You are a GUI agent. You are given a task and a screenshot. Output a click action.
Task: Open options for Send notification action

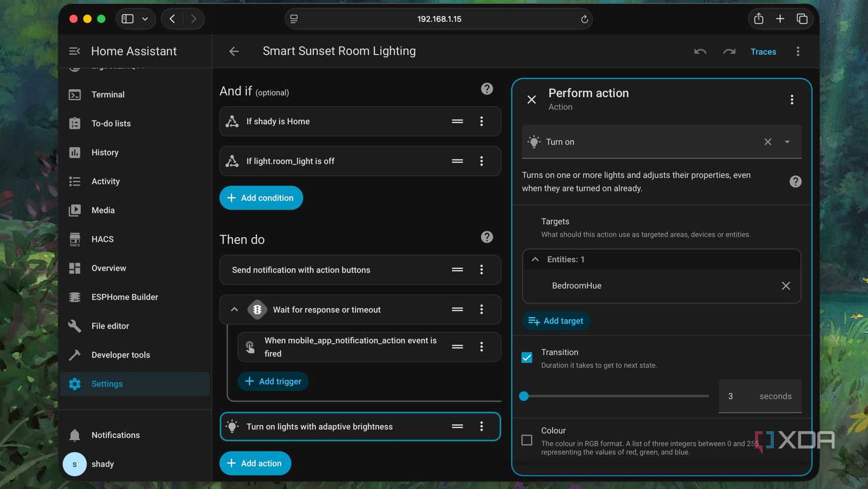click(x=481, y=270)
